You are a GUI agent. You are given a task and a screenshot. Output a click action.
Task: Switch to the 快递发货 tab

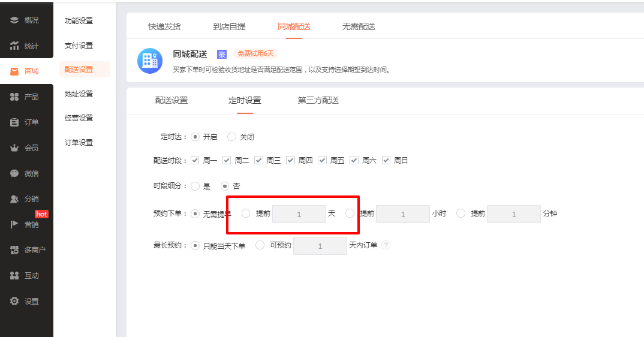point(164,26)
